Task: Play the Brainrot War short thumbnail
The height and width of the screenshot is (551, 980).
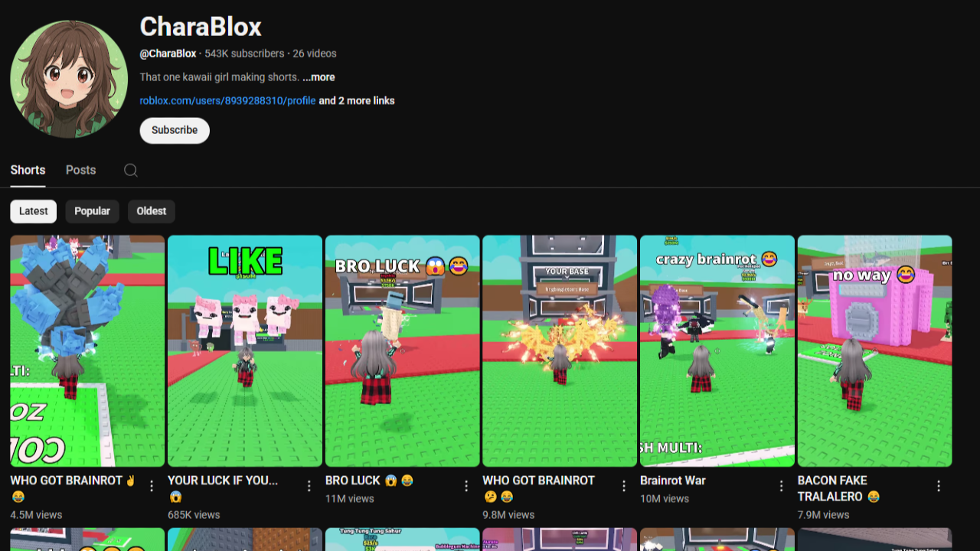Action: [717, 350]
